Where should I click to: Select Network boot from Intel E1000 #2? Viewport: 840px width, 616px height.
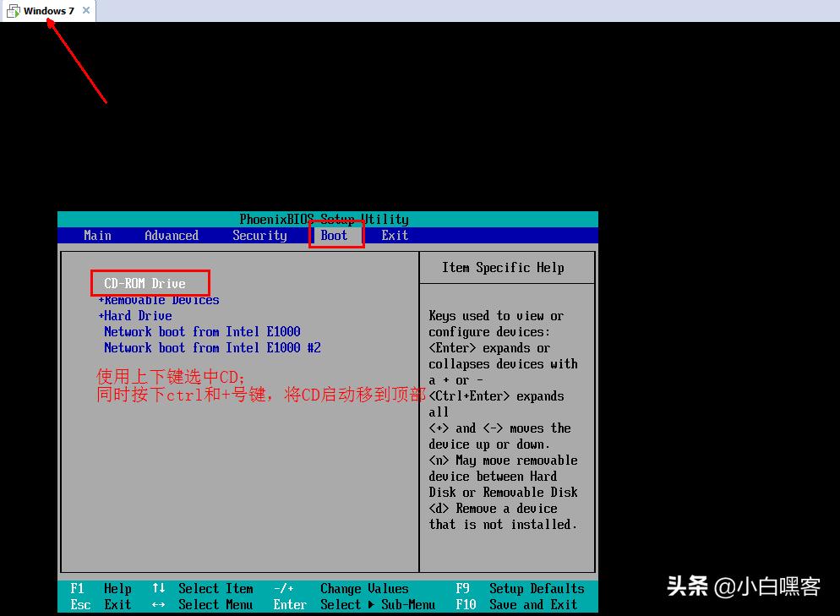[x=213, y=347]
